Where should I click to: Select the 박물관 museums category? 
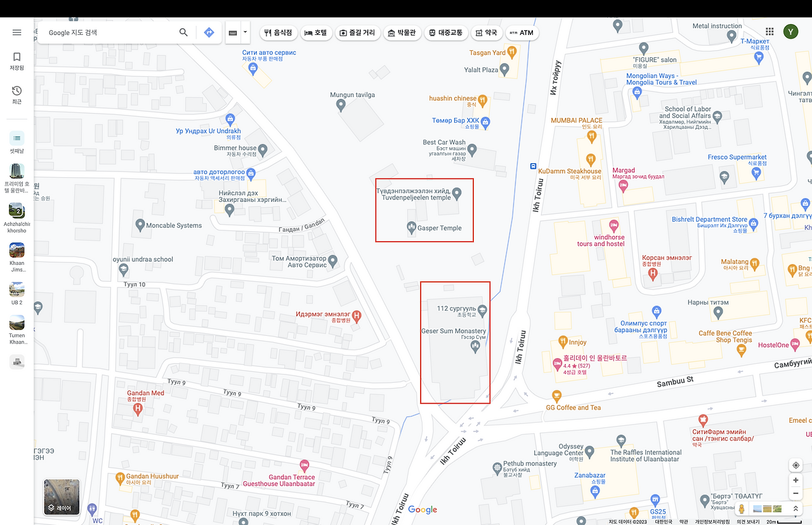tap(402, 32)
